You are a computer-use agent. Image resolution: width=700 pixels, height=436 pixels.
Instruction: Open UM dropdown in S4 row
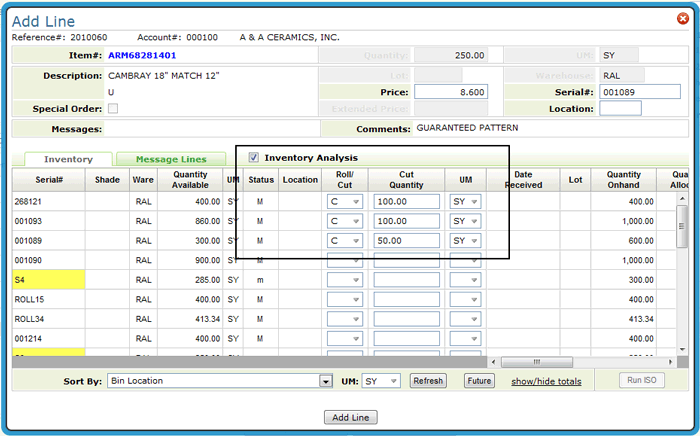pyautogui.click(x=465, y=280)
